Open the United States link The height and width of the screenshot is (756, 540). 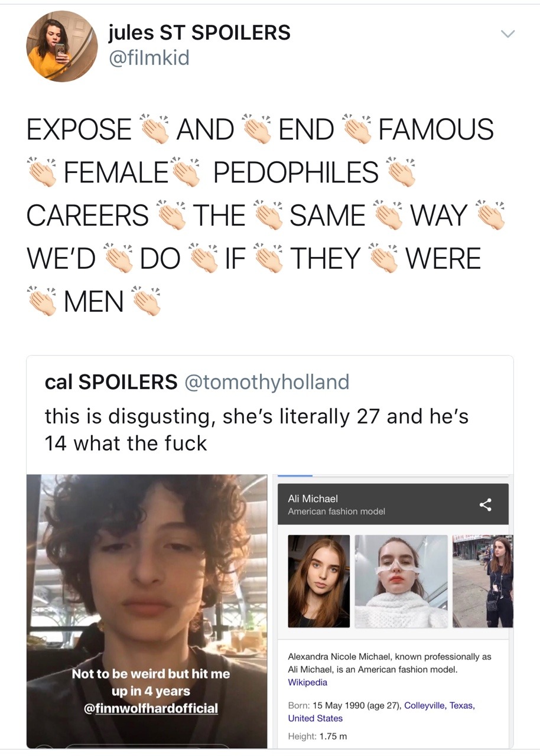click(x=315, y=718)
